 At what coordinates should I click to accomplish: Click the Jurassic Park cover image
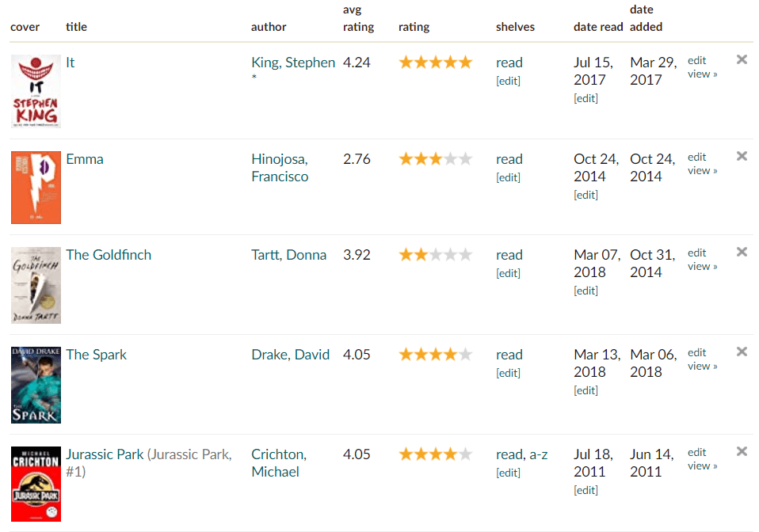point(36,484)
